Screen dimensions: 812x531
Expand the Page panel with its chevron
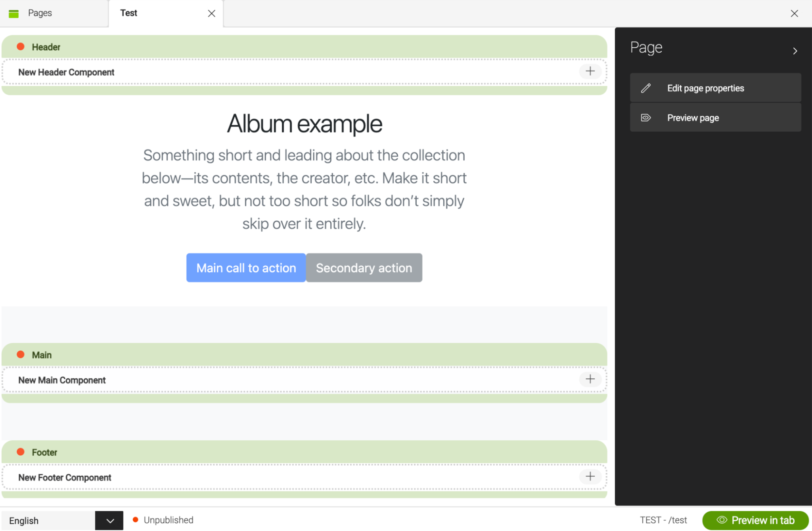click(795, 51)
